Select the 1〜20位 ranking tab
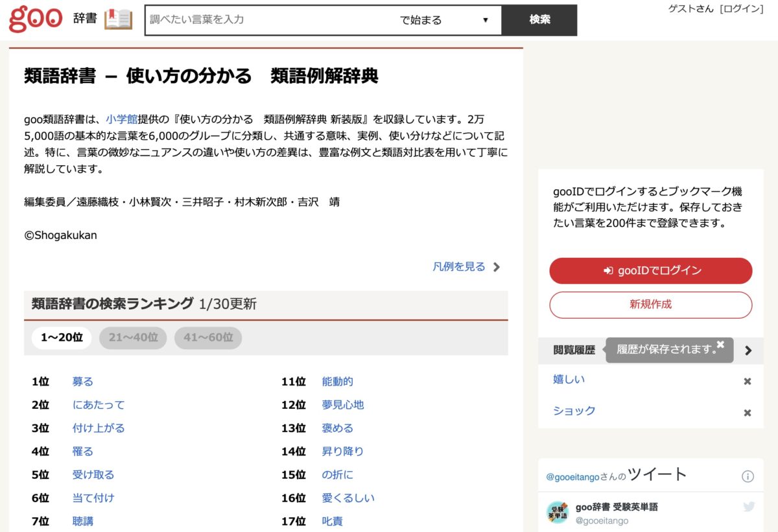Viewport: 778px width, 532px height. [x=62, y=338]
